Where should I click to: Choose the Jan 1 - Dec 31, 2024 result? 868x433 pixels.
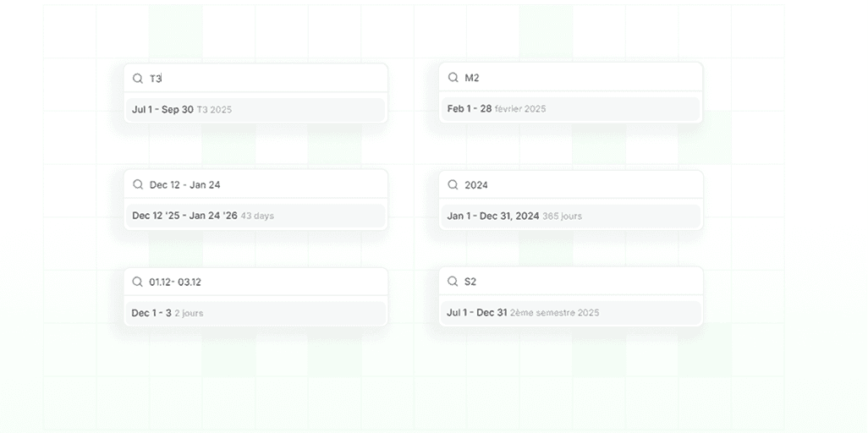click(570, 216)
